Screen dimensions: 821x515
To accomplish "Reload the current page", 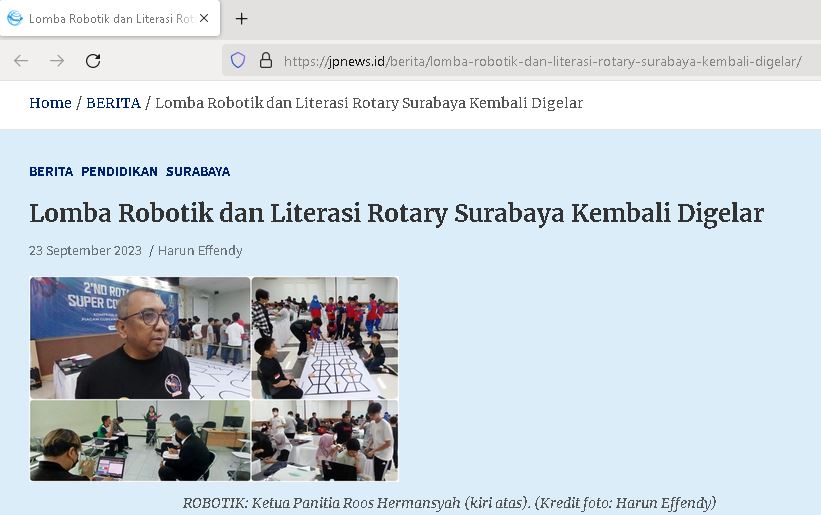I will click(x=93, y=61).
